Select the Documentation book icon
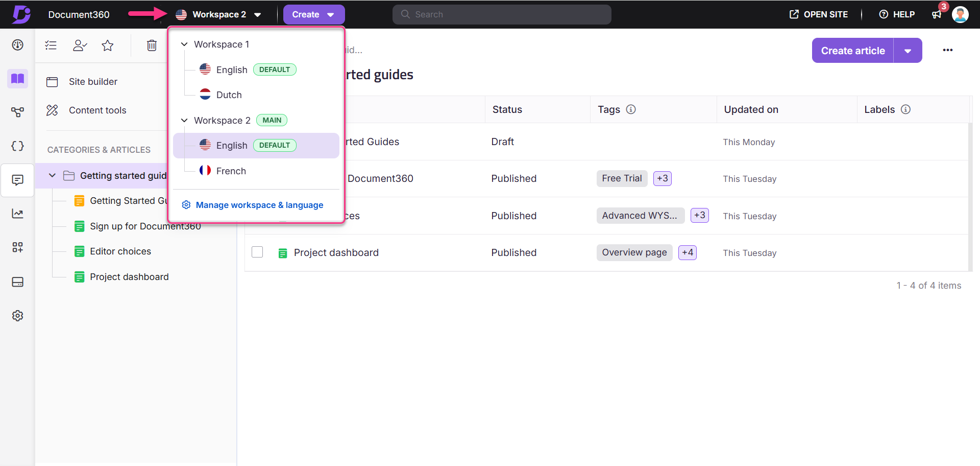 (17, 79)
